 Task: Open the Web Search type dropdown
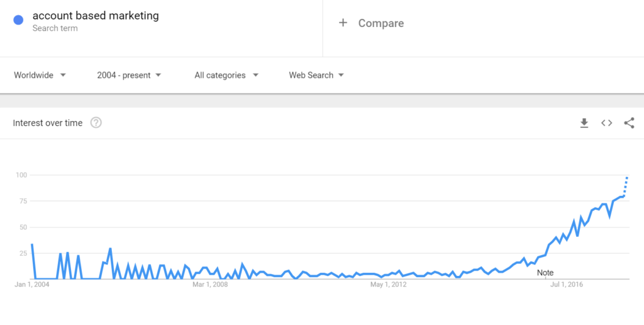(x=316, y=76)
